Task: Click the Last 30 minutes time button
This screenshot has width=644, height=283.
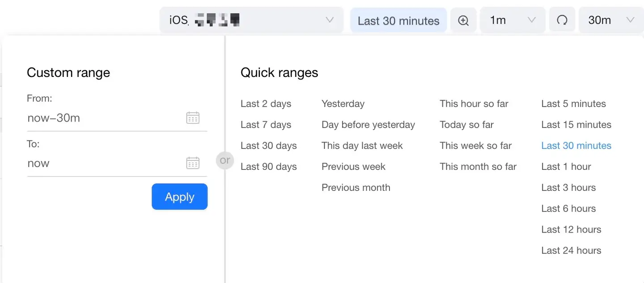Action: coord(398,21)
